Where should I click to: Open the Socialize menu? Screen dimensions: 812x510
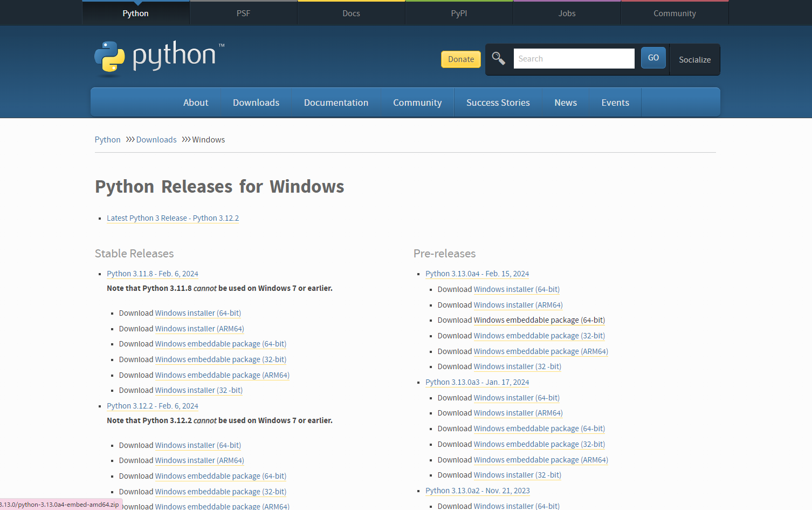point(694,60)
